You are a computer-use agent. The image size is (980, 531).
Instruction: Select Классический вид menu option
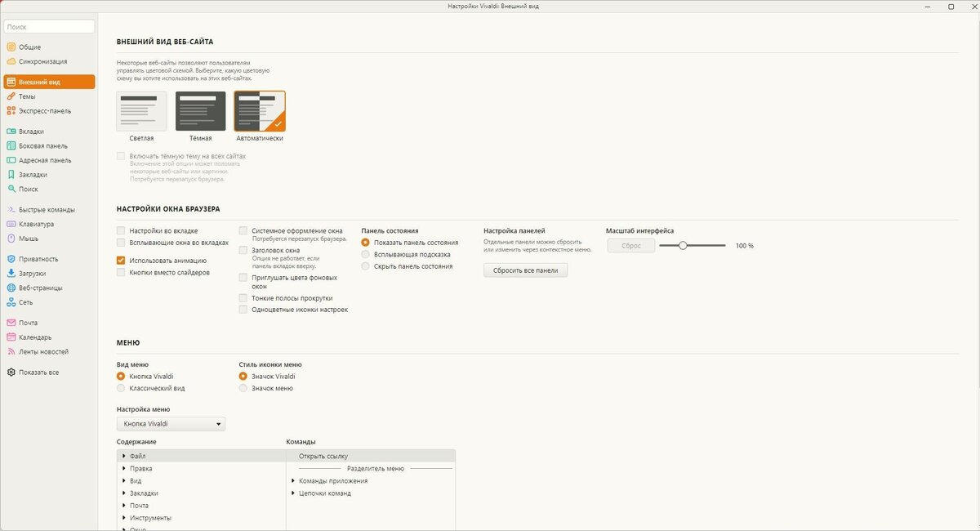point(121,388)
